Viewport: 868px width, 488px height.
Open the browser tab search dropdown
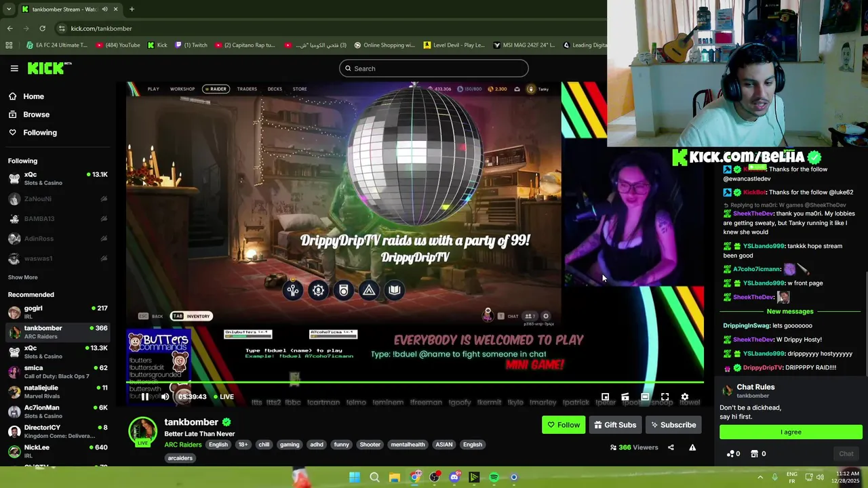(x=8, y=9)
